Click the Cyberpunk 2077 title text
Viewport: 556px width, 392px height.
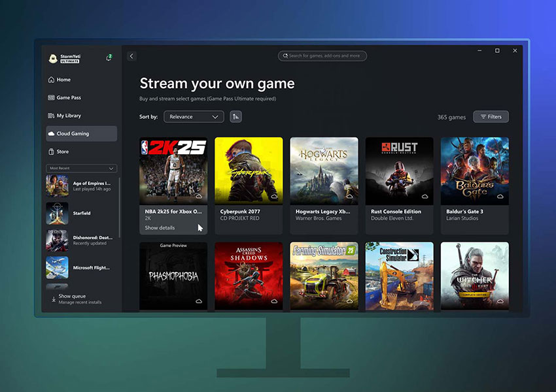point(239,212)
